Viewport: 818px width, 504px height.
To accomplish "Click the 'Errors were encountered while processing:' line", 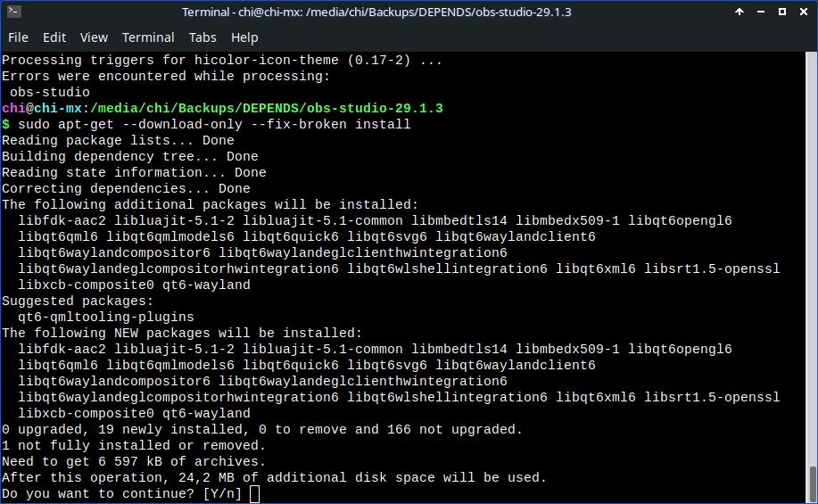I will point(166,76).
